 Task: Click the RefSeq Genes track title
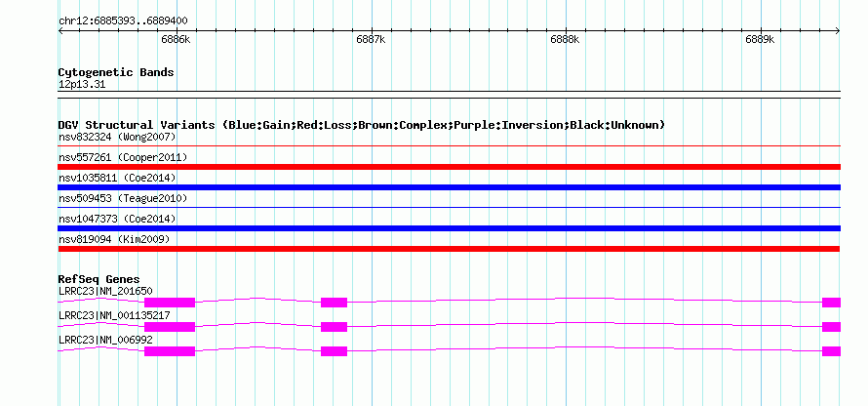click(x=99, y=279)
